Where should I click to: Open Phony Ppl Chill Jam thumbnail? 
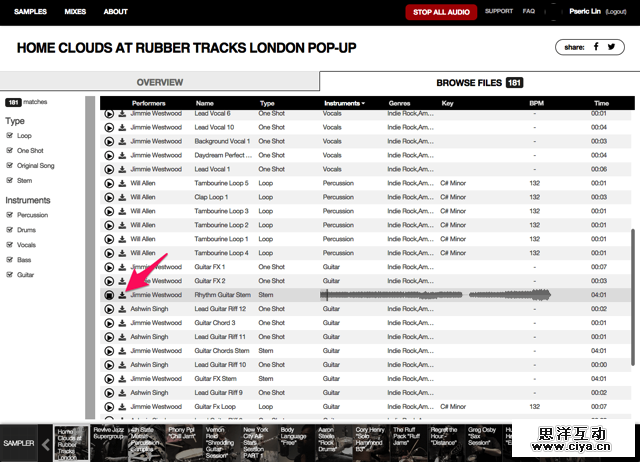pyautogui.click(x=184, y=443)
